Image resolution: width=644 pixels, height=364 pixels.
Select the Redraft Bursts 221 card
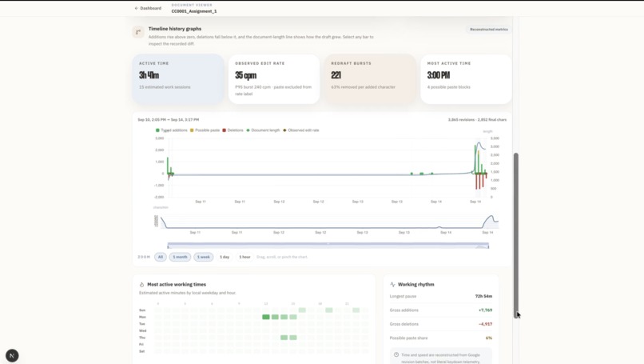pos(370,79)
